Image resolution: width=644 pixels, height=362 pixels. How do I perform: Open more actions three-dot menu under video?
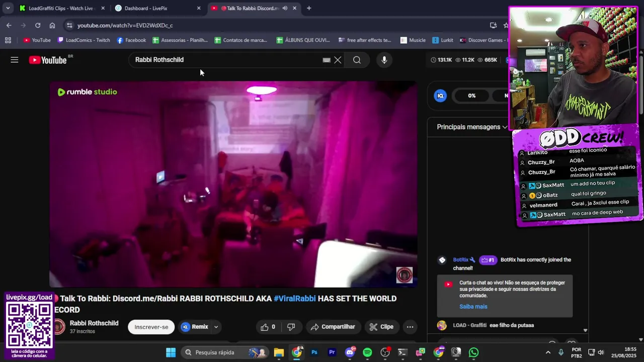click(410, 327)
